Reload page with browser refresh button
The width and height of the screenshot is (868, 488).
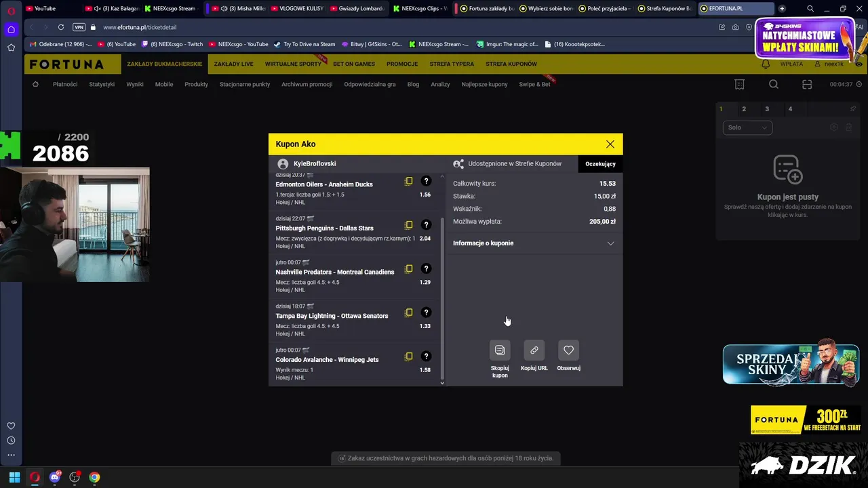(61, 27)
